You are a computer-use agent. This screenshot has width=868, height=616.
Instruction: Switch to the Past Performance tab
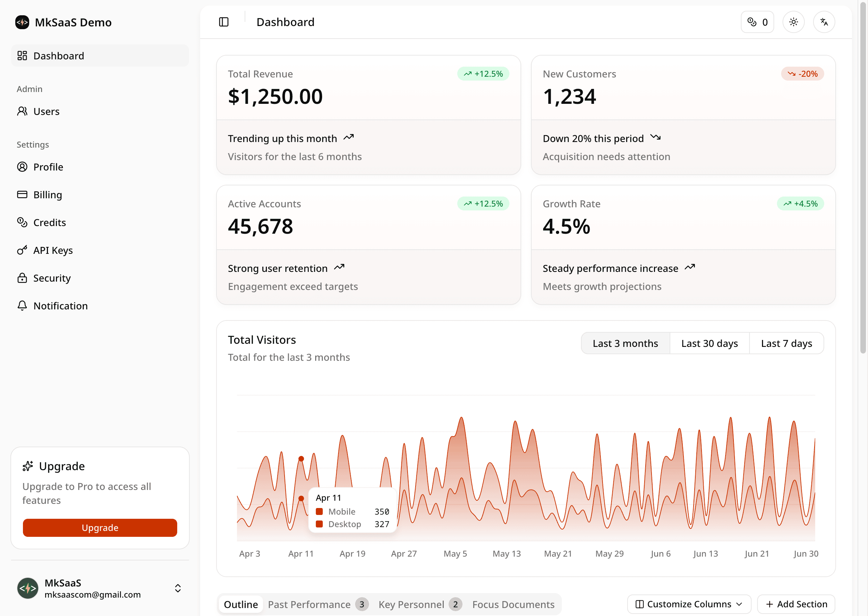(x=309, y=604)
